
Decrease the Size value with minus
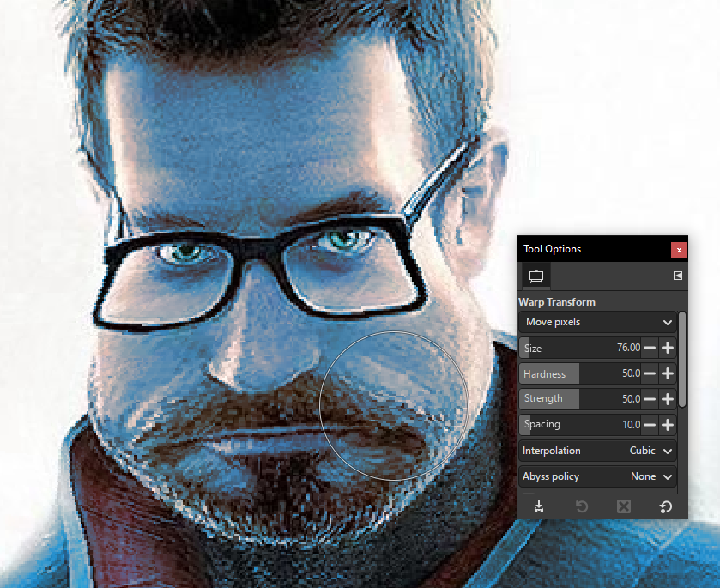coord(650,348)
